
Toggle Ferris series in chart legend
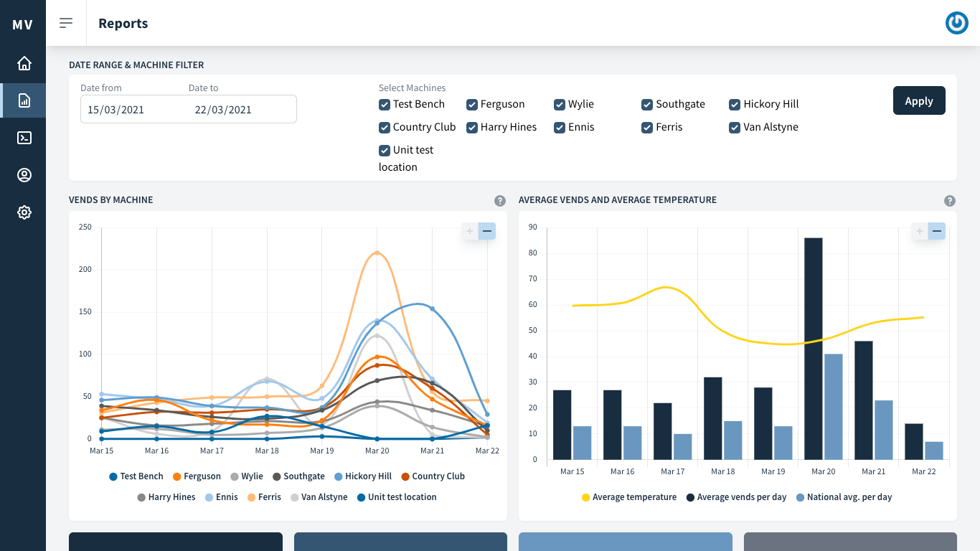point(264,497)
